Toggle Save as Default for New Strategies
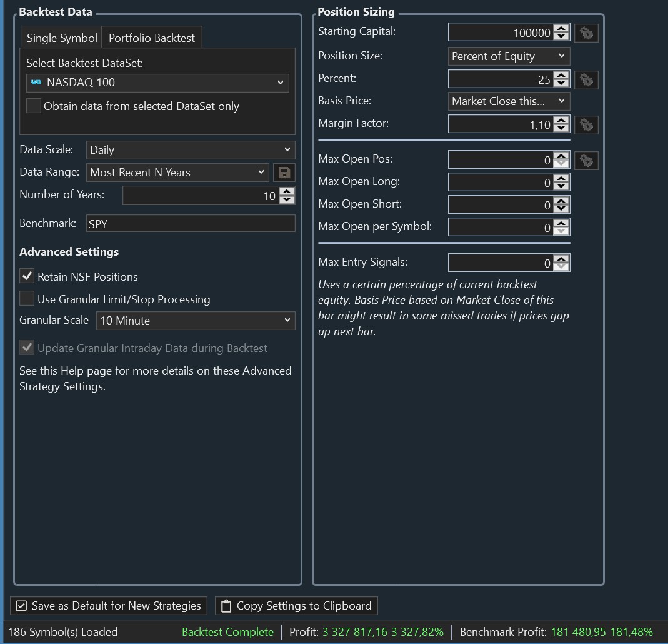The height and width of the screenshot is (644, 668). pos(22,606)
